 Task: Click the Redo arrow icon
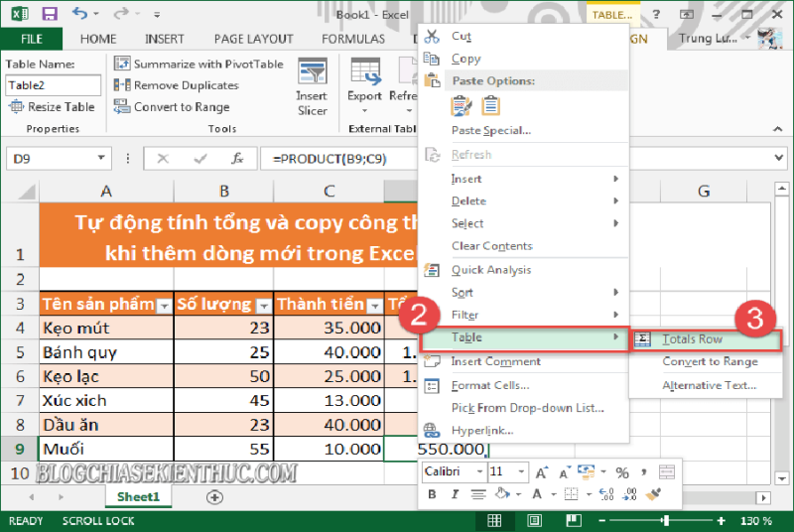tap(121, 13)
